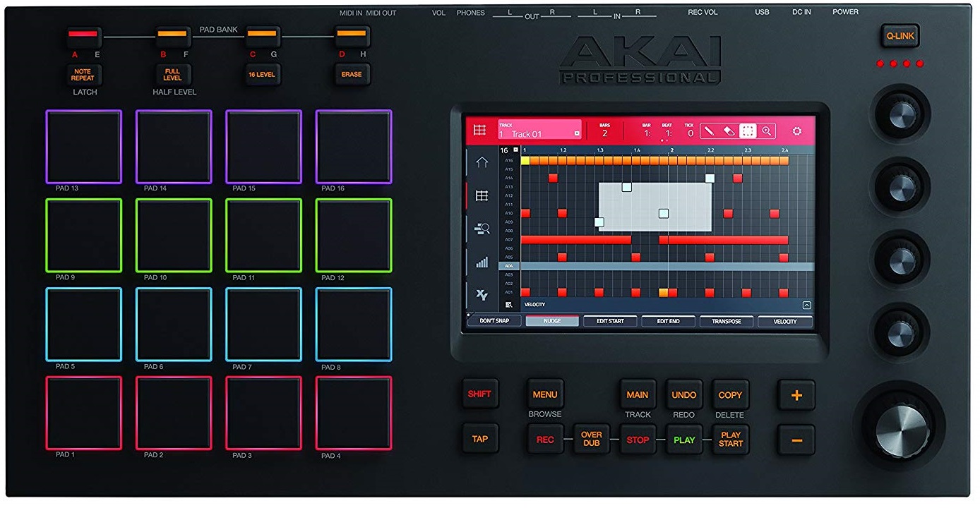Tap the green Pad 10

click(174, 236)
